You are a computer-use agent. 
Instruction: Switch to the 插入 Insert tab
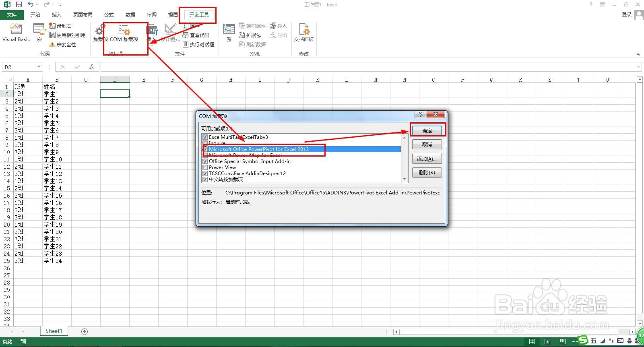tap(57, 14)
